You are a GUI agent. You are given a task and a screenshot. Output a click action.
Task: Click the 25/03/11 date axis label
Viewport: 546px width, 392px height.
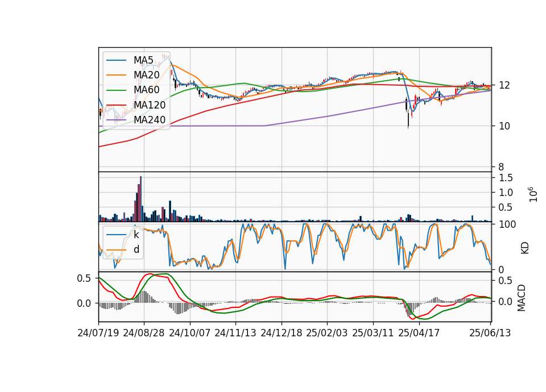pos(373,333)
